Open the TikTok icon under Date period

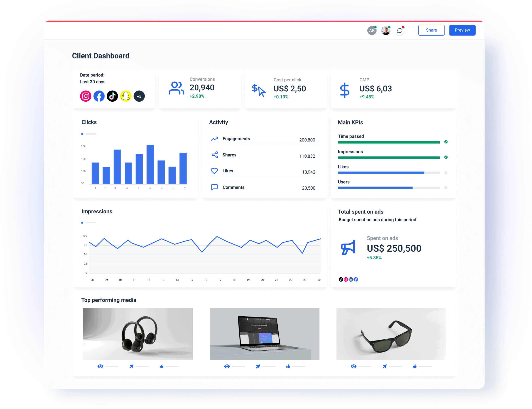(112, 96)
